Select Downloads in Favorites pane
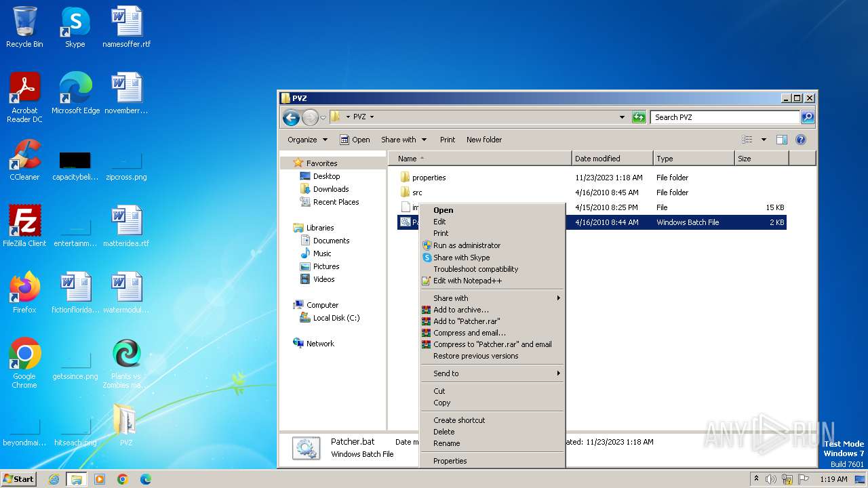 [x=330, y=189]
